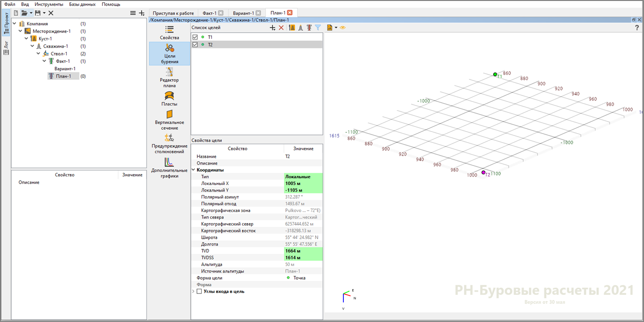Open the dropdown arrow next to save icon
644x322 pixels.
point(44,13)
